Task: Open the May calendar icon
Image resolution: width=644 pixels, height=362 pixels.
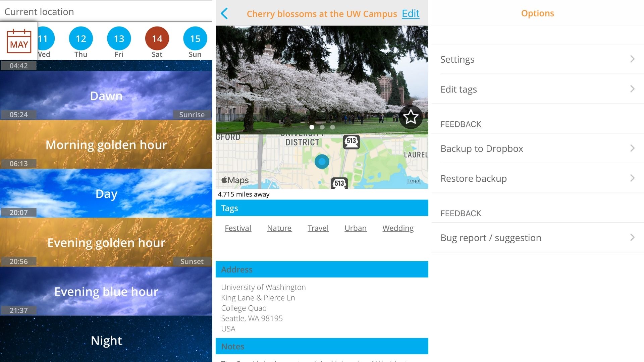Action: pos(19,41)
